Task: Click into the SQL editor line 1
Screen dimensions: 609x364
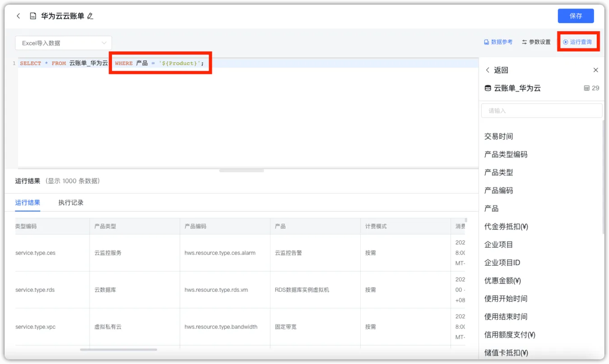Action: click(248, 63)
